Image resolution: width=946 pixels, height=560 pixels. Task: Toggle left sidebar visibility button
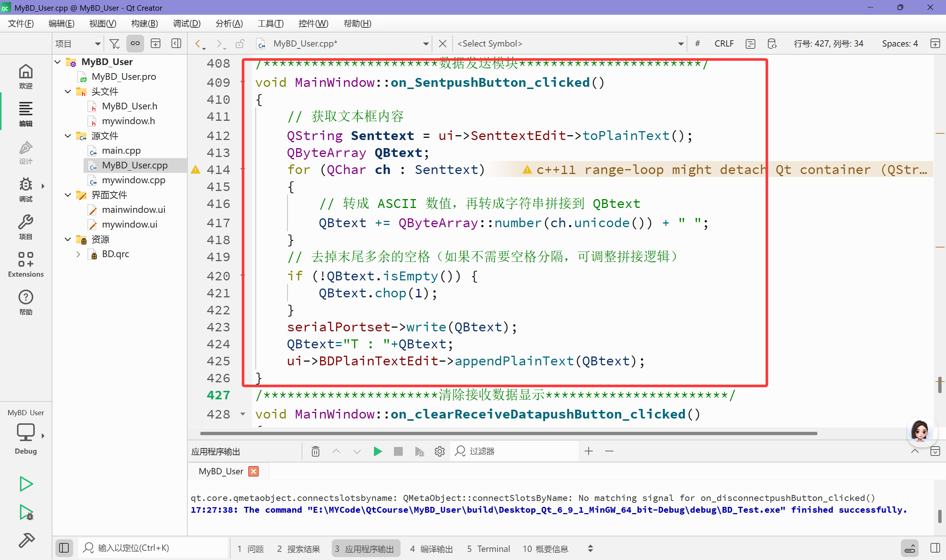(64, 548)
